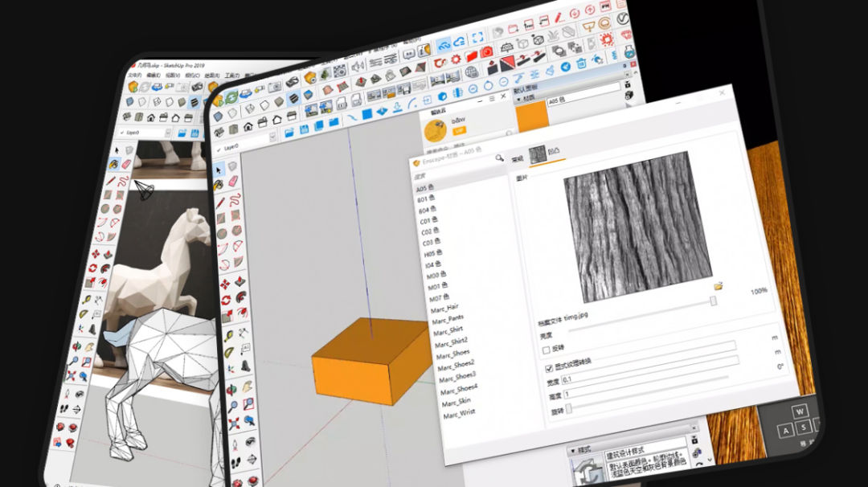Image resolution: width=868 pixels, height=487 pixels.
Task: Toggle the 反转 checkbox
Action: 547,350
